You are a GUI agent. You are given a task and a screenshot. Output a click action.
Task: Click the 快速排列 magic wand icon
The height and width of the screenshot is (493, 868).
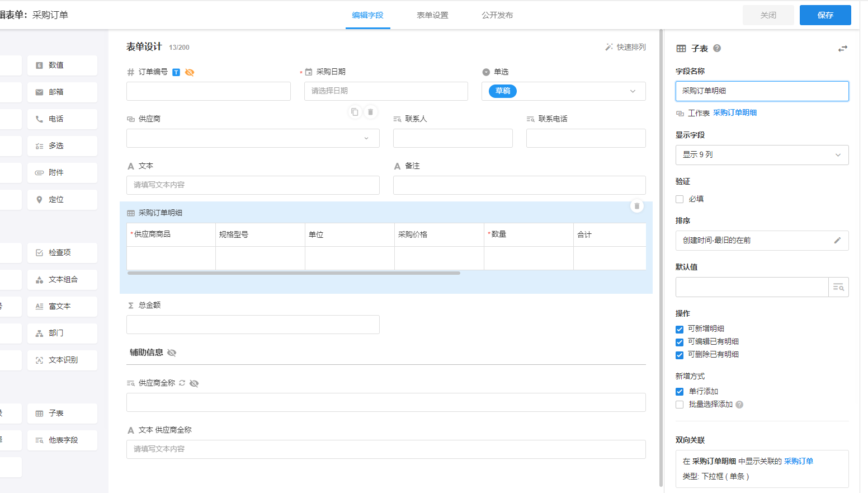pyautogui.click(x=609, y=47)
